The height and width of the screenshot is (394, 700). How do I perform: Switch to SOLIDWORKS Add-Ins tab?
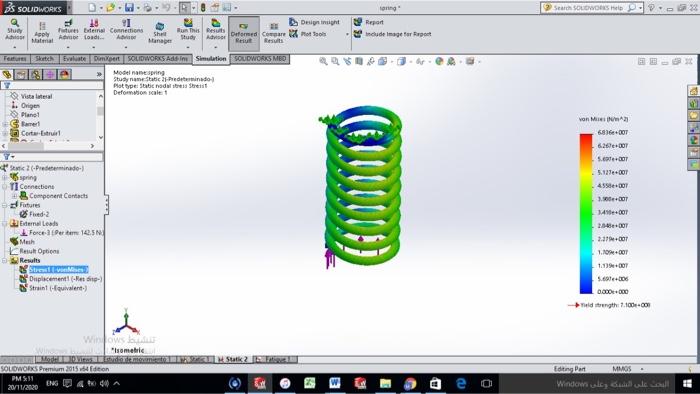pyautogui.click(x=158, y=59)
